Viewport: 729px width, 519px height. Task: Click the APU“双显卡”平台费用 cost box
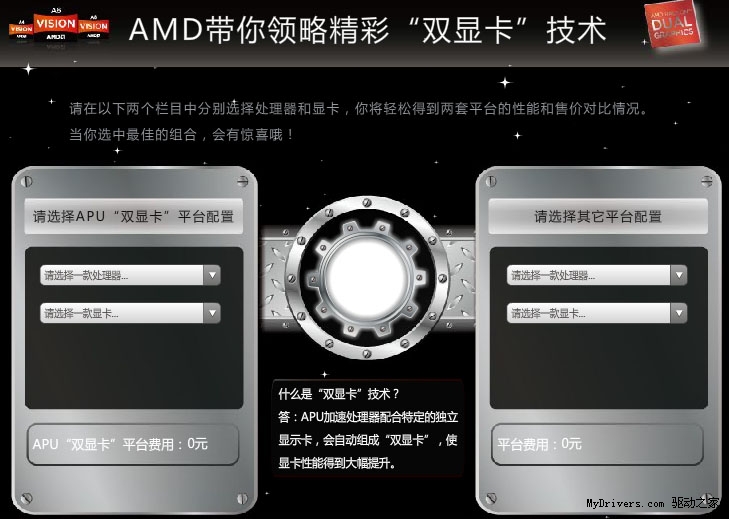click(x=133, y=444)
